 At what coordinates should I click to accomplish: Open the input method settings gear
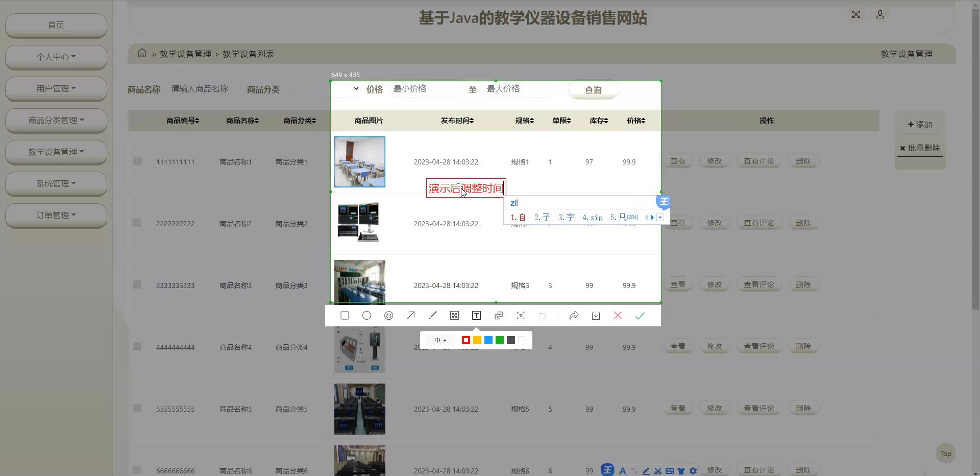pos(693,471)
